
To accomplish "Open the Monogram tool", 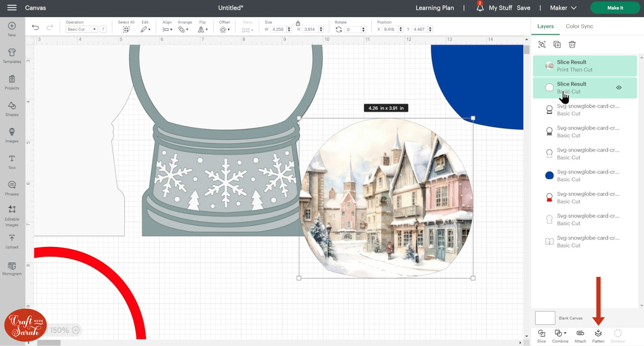I will (12, 268).
